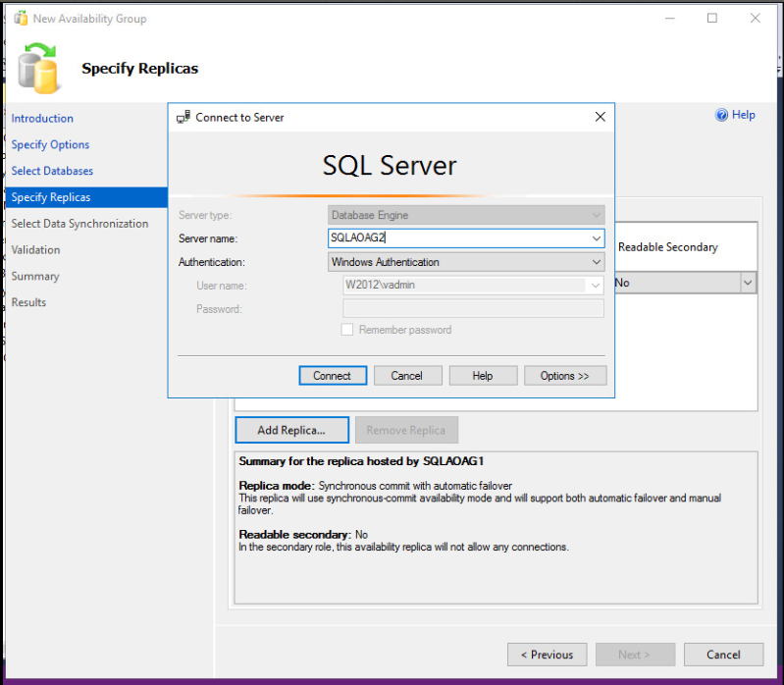784x685 pixels.
Task: Minimize the New Availability Group window
Action: pyautogui.click(x=669, y=19)
